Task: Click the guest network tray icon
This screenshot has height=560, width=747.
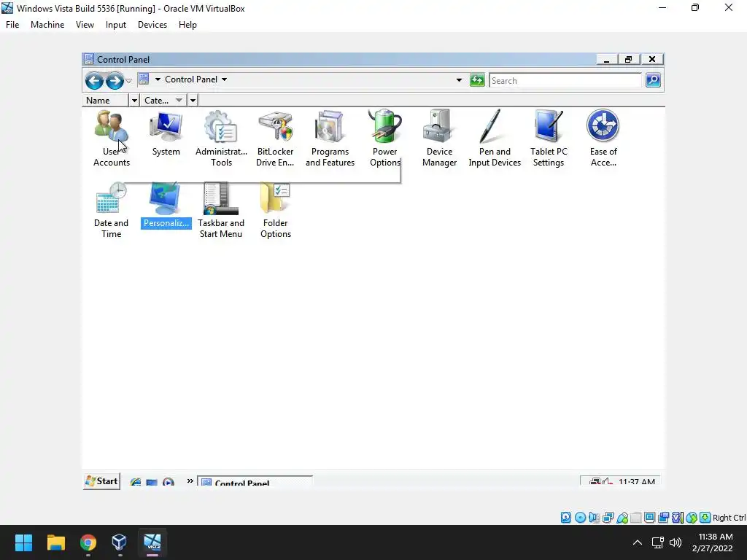Action: pyautogui.click(x=595, y=481)
